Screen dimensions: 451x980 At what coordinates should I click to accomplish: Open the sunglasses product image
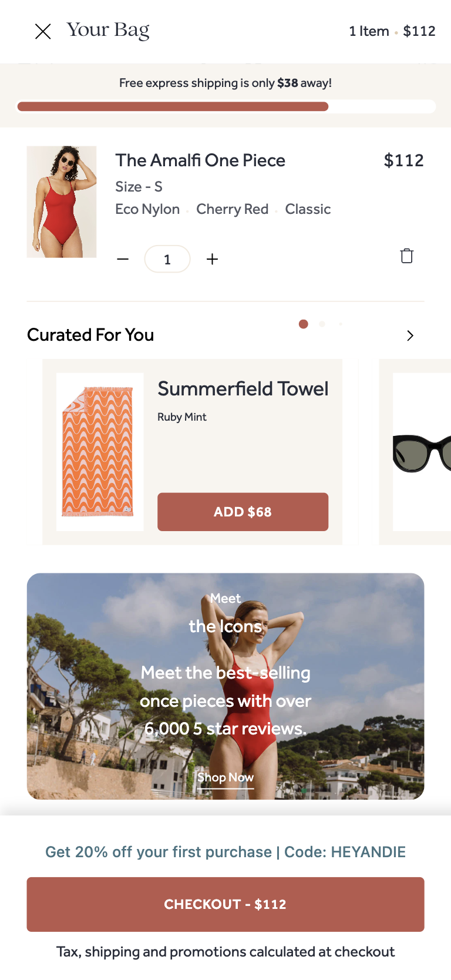[422, 452]
